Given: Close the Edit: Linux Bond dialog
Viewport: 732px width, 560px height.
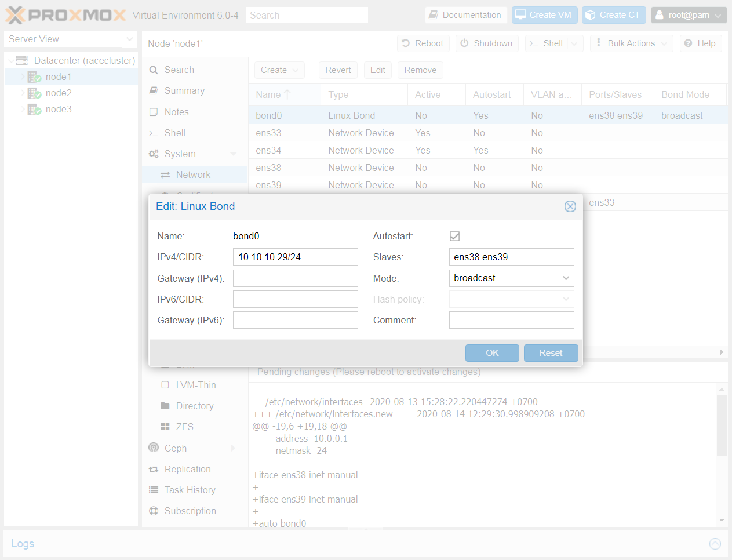Looking at the screenshot, I should coord(570,206).
